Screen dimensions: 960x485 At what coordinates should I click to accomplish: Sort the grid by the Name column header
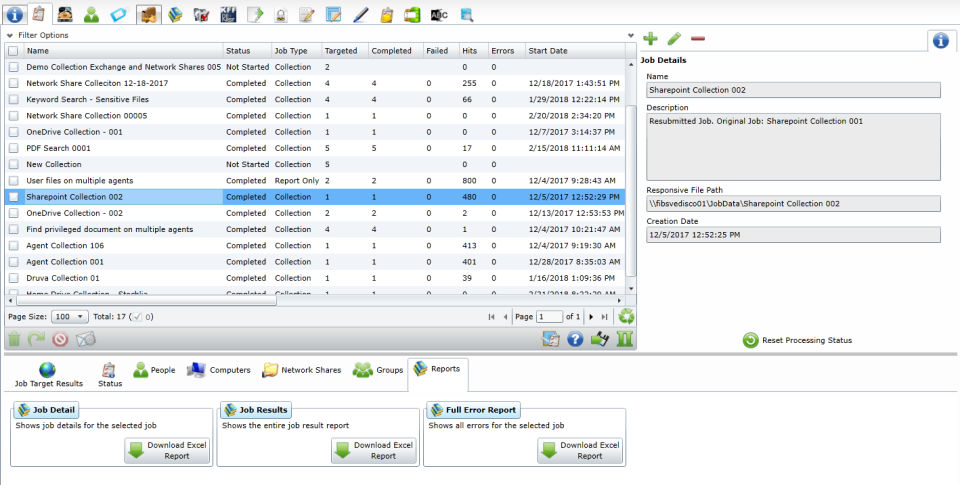click(122, 51)
